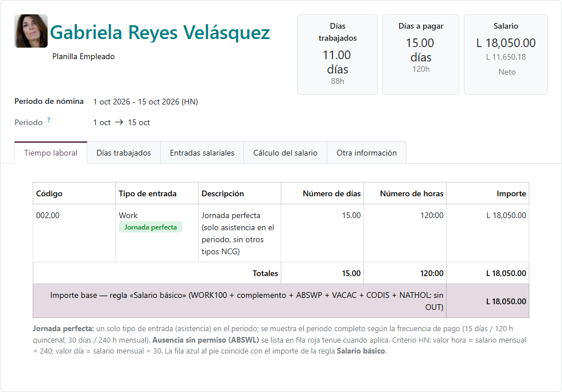Click the 'Totales' label
Image resolution: width=562 pixels, height=392 pixels.
265,273
